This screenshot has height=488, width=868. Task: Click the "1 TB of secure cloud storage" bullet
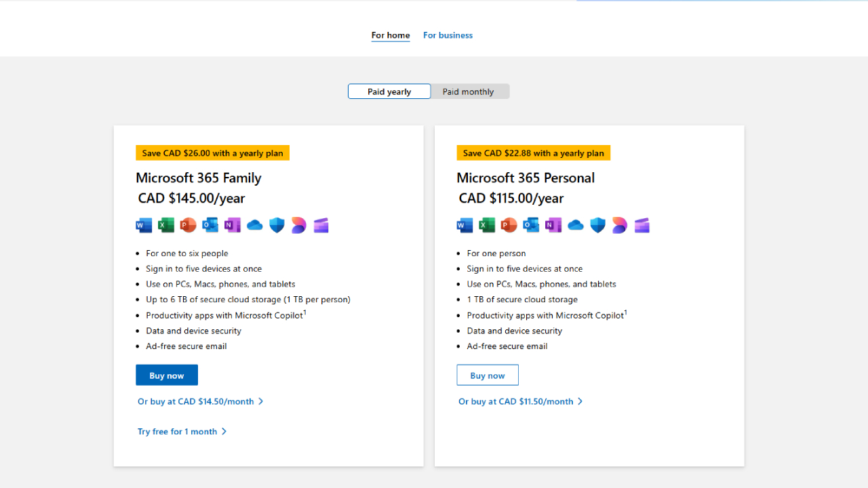click(522, 300)
